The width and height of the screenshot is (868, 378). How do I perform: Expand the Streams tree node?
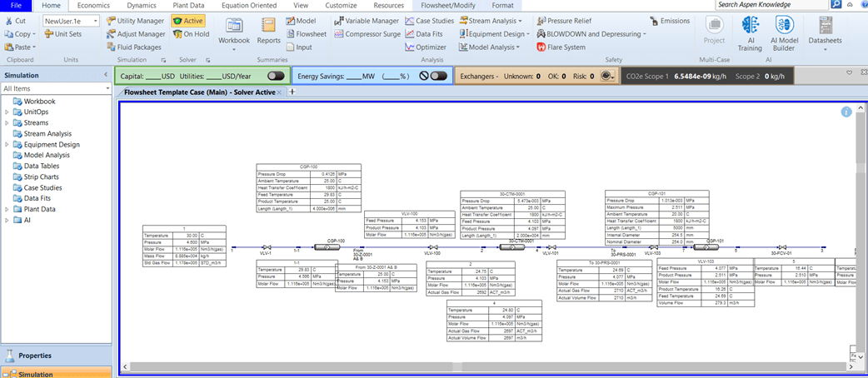7,123
